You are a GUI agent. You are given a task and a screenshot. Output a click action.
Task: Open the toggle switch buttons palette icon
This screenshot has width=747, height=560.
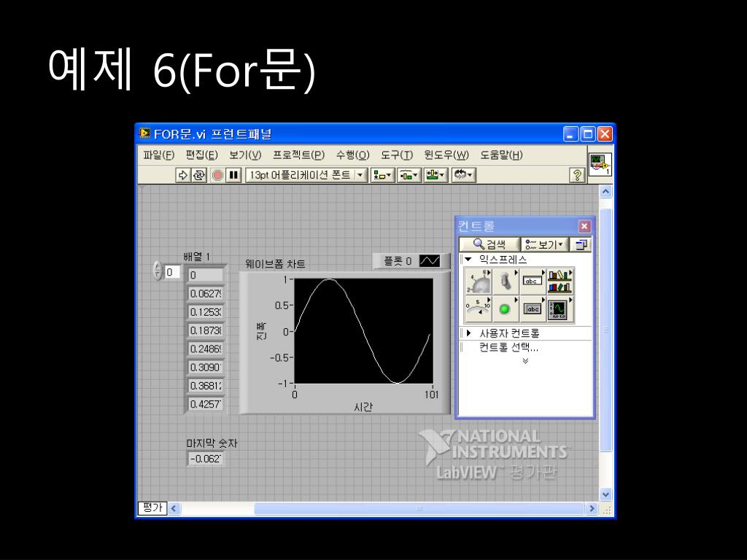click(x=506, y=281)
